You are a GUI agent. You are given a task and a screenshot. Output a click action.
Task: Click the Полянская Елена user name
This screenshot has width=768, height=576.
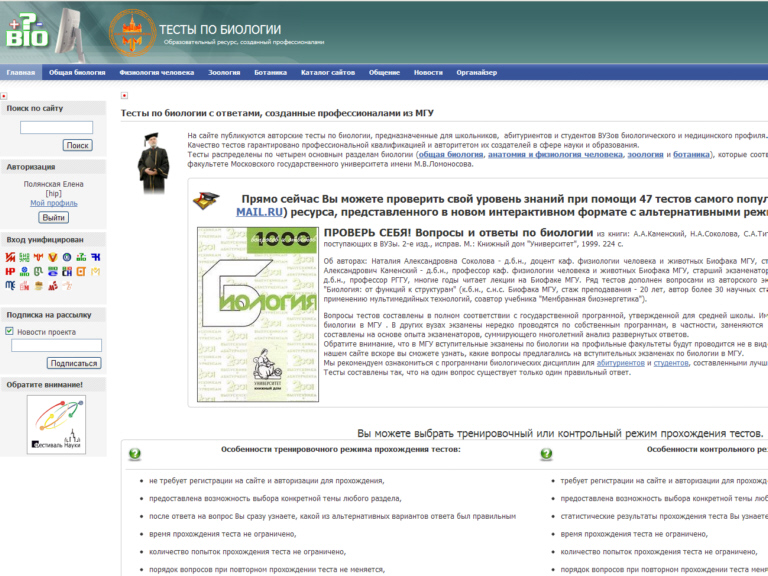(53, 184)
